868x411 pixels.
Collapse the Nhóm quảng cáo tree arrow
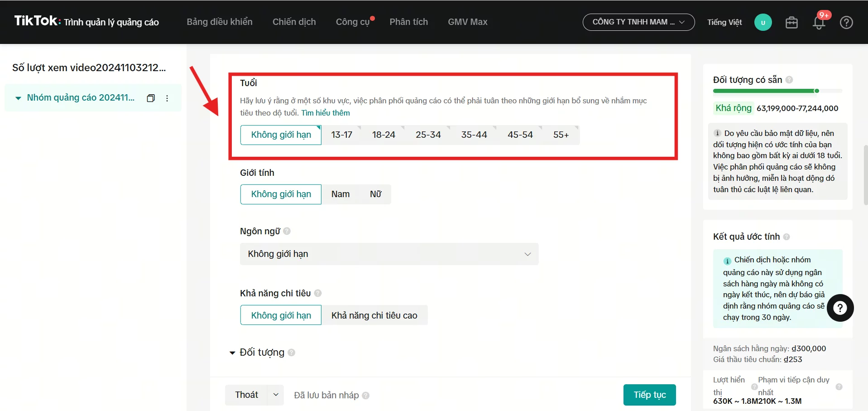coord(18,98)
